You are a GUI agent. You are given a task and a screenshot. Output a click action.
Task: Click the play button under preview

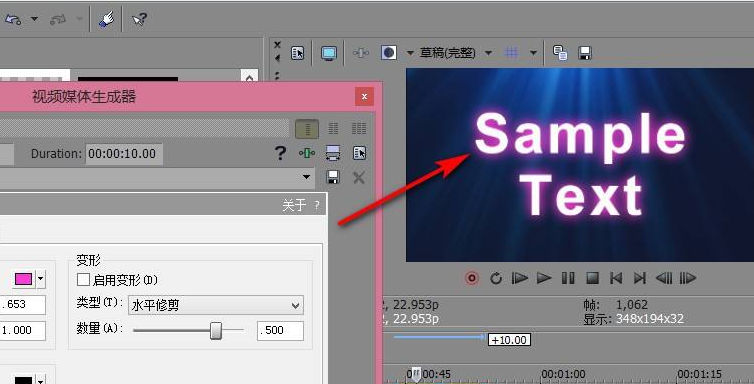tap(544, 278)
